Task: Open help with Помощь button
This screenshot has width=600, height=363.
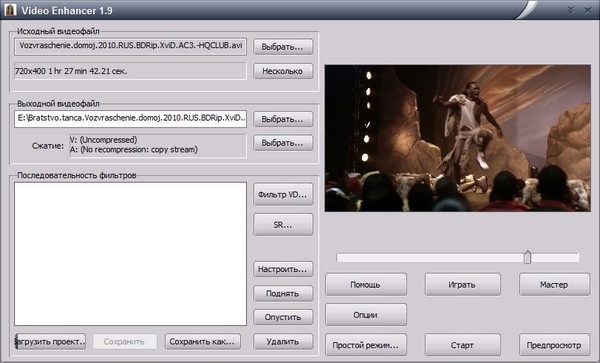Action: click(x=366, y=285)
